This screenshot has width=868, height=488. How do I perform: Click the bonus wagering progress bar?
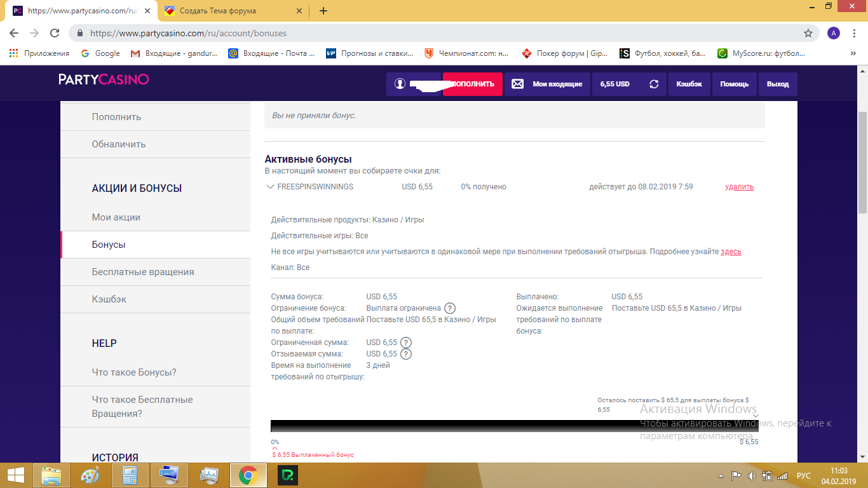coord(515,426)
